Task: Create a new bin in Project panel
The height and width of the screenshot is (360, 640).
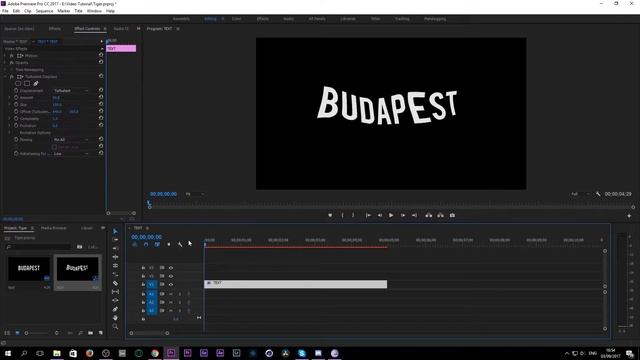Action: 90,333
